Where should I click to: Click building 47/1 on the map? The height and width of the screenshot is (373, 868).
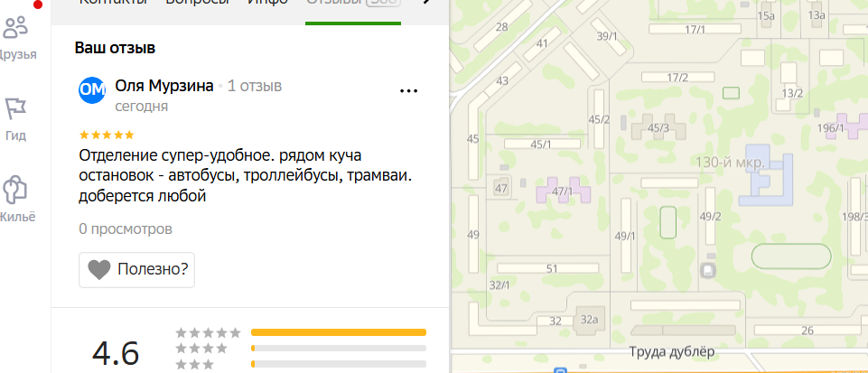point(563,191)
